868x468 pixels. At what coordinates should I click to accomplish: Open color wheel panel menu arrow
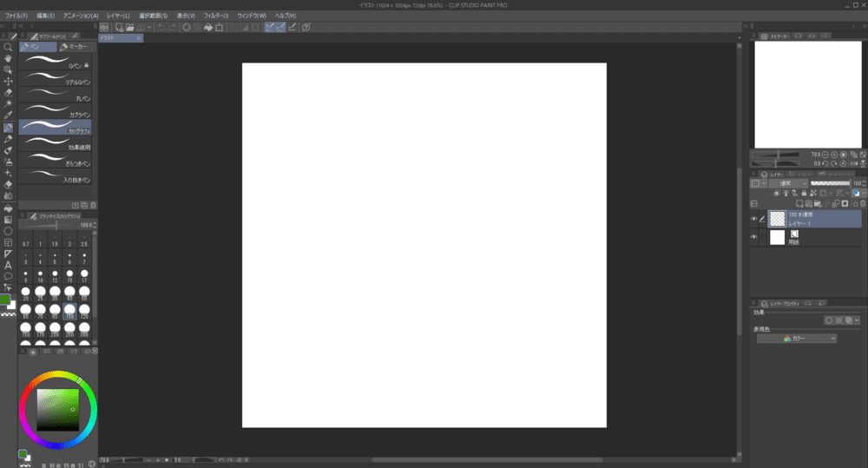[x=95, y=351]
